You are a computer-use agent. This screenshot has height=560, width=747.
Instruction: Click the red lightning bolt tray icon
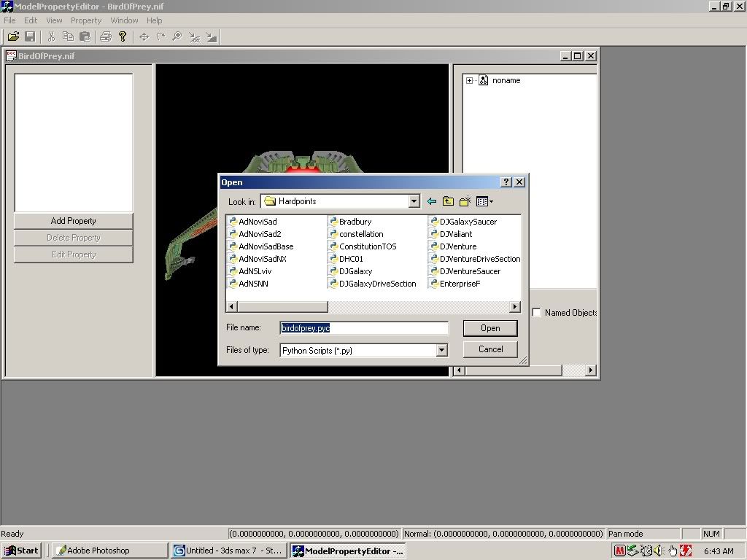[686, 551]
